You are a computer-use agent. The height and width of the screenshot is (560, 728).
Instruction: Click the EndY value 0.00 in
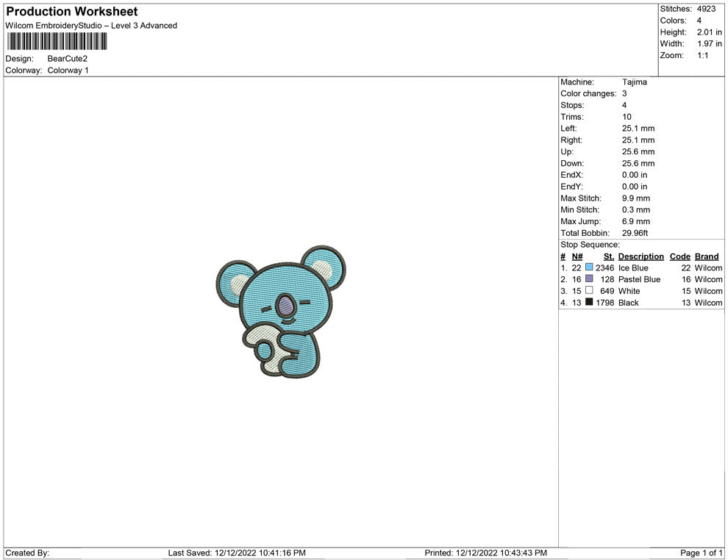pos(635,186)
